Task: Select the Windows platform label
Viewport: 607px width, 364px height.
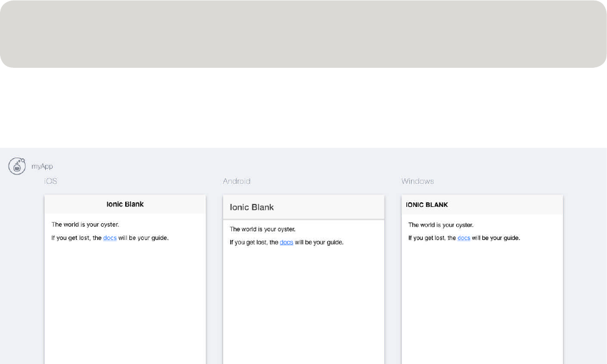Action: pyautogui.click(x=417, y=181)
